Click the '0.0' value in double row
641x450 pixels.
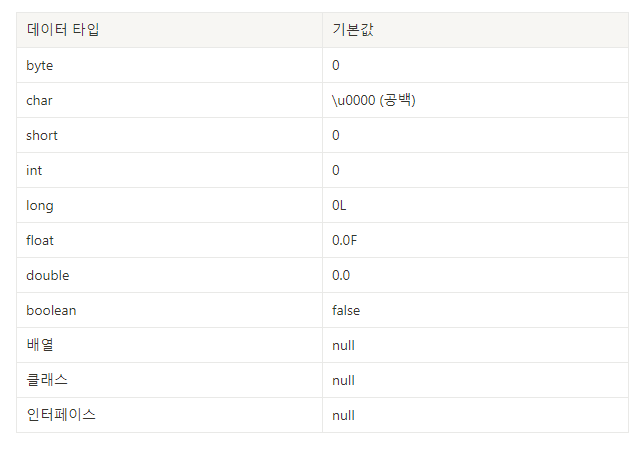point(475,275)
